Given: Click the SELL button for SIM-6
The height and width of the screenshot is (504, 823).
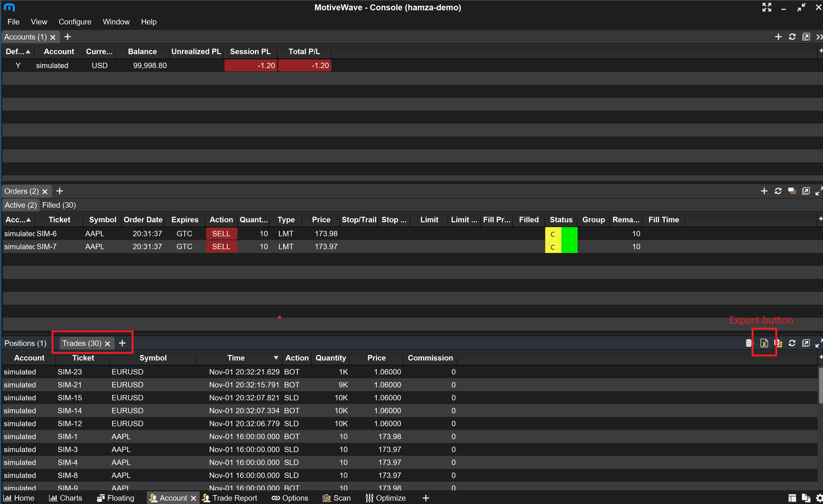Looking at the screenshot, I should (221, 234).
